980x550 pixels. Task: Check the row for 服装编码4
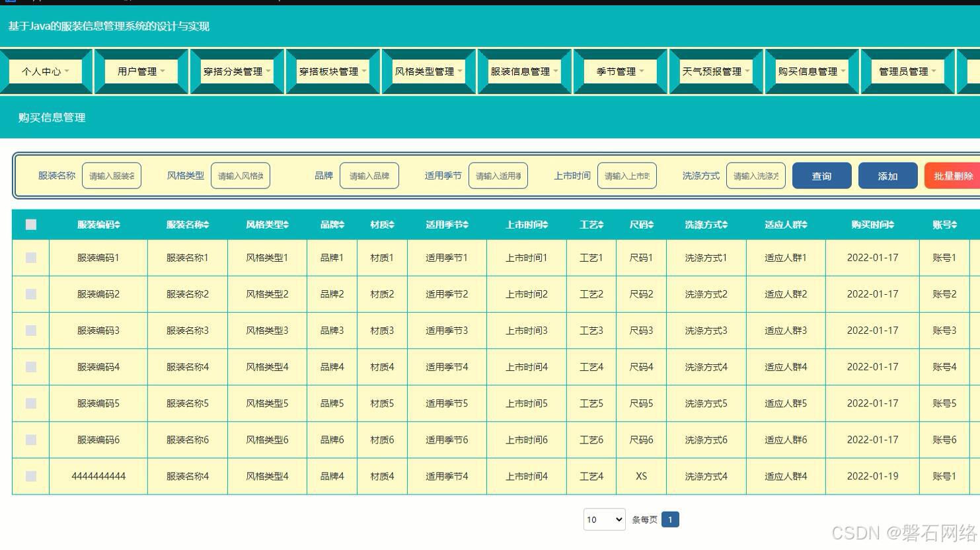[31, 367]
